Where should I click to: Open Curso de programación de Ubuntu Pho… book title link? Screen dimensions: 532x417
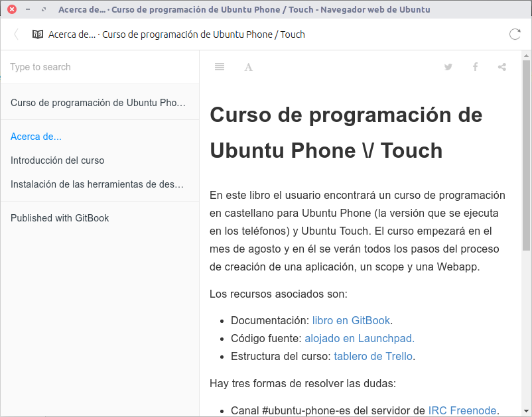point(98,102)
